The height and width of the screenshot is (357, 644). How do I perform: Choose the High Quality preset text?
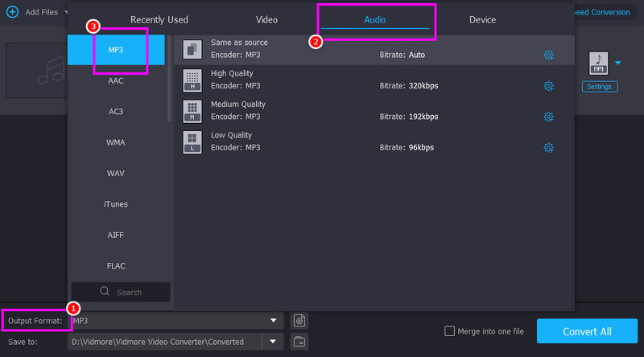tap(232, 73)
